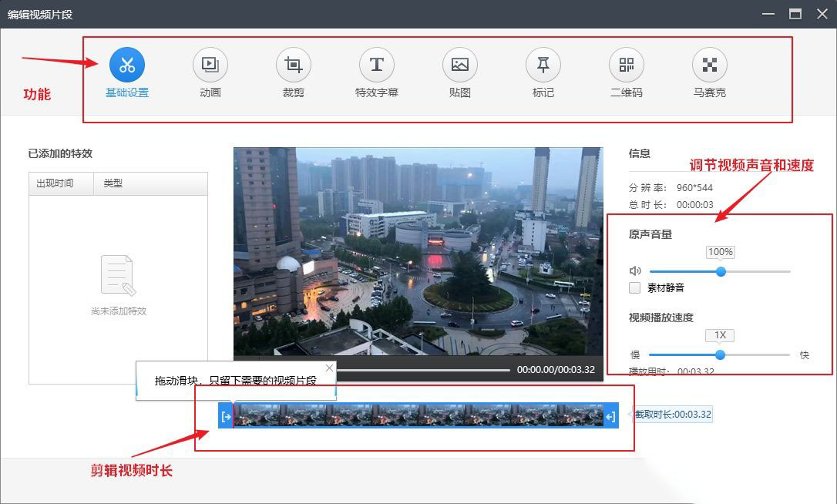Image resolution: width=837 pixels, height=504 pixels.
Task: Click the left trim handle on timeline
Action: (226, 416)
